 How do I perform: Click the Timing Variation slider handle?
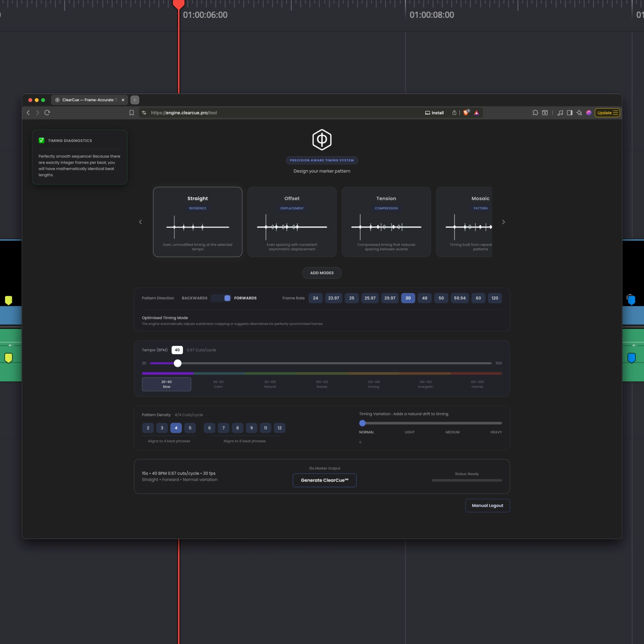(x=362, y=423)
